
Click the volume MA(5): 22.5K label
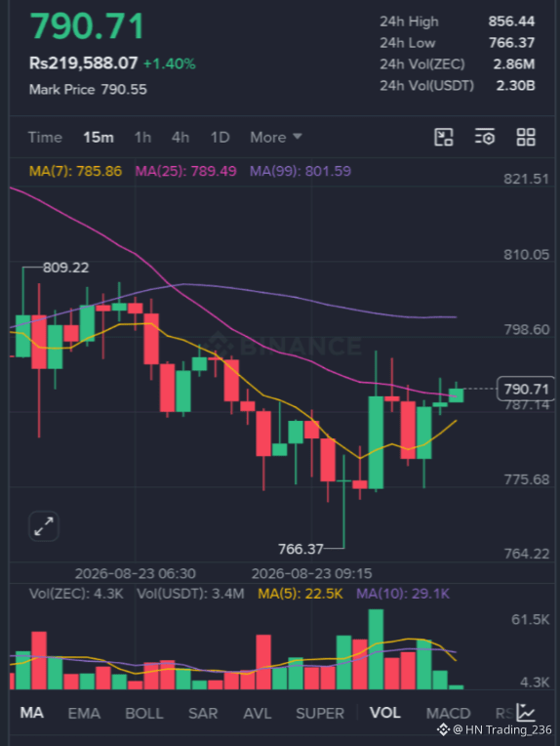point(300,594)
